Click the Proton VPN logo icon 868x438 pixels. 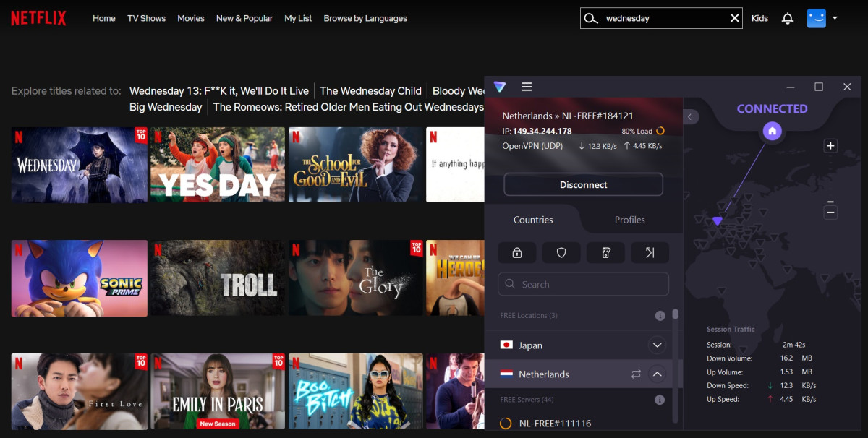499,87
